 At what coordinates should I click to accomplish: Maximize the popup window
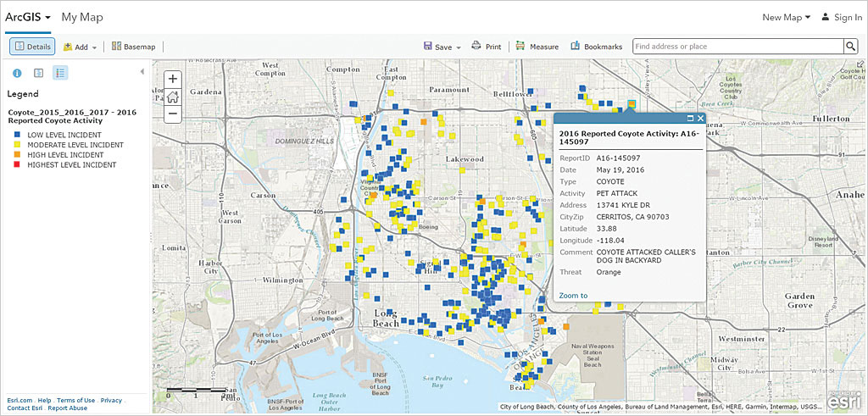(690, 118)
